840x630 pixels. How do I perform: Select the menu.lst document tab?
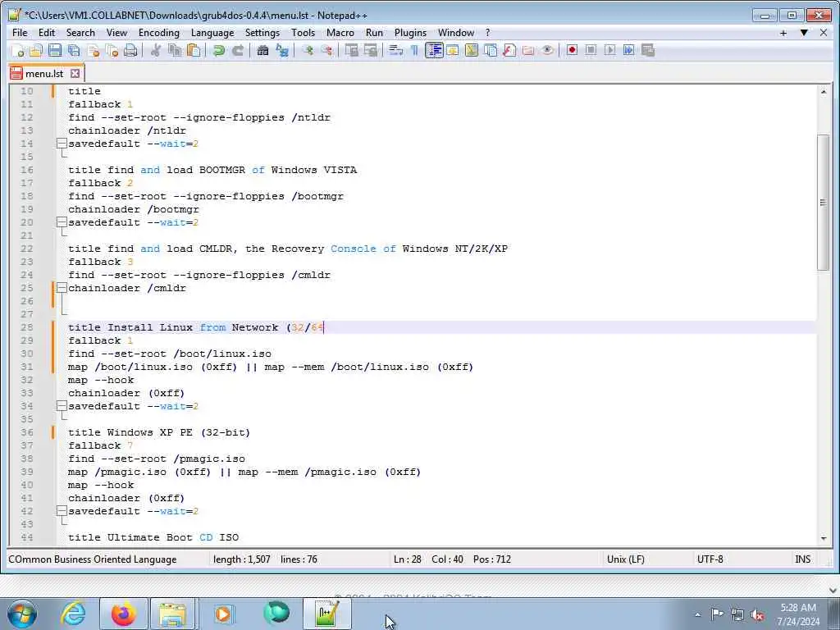44,73
